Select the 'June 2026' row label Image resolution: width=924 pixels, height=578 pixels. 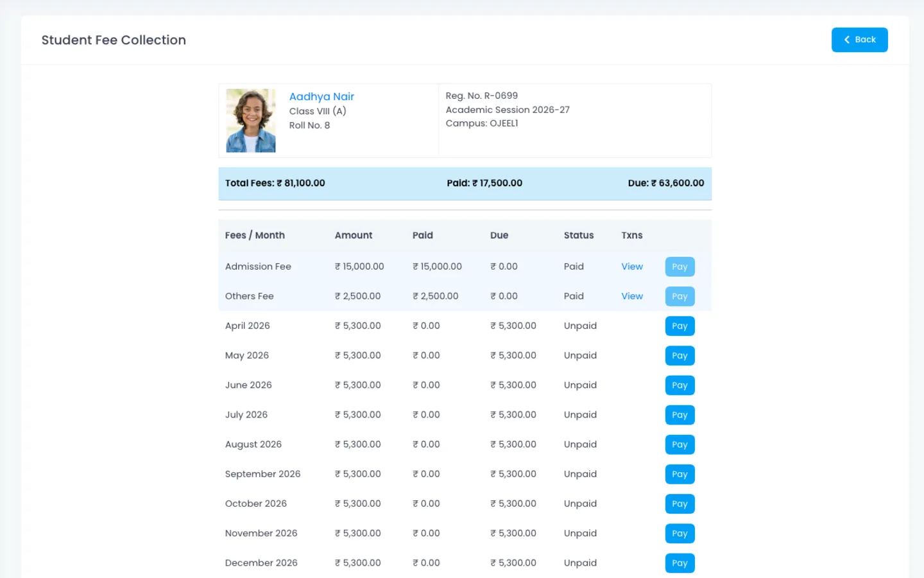[x=248, y=385]
